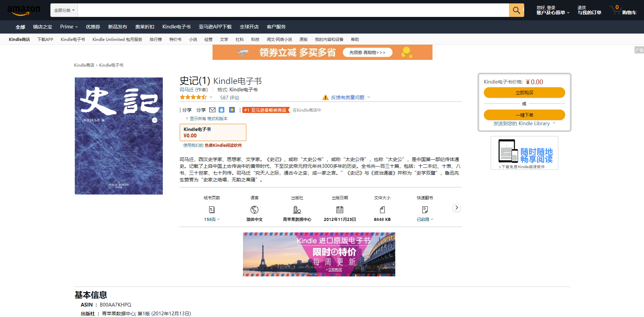Open the 镇店之宝 navigation item
The width and height of the screenshot is (644, 317).
coord(43,27)
